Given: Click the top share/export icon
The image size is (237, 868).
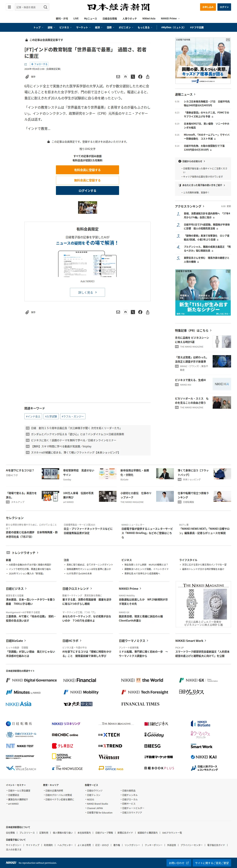Looking at the screenshot, I should [147, 77].
